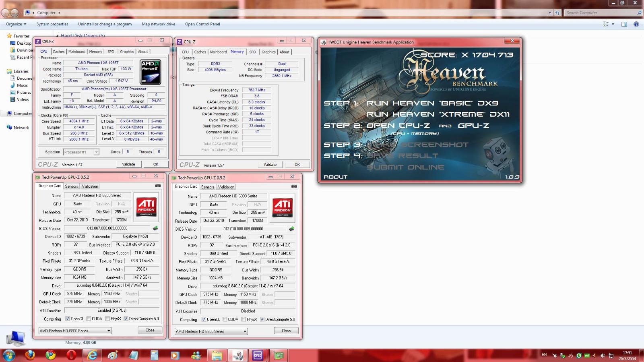Click the volume speaker tray icon

pos(603,356)
